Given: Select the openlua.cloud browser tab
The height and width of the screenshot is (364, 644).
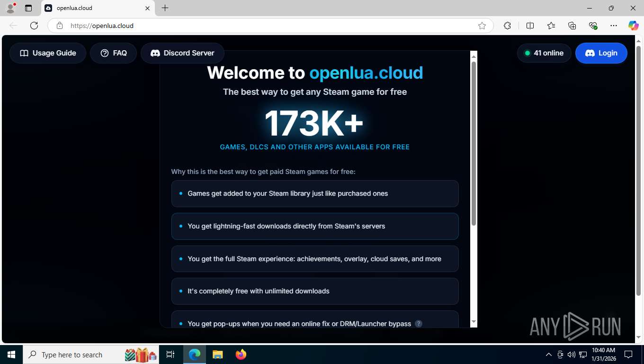Looking at the screenshot, I should 98,8.
